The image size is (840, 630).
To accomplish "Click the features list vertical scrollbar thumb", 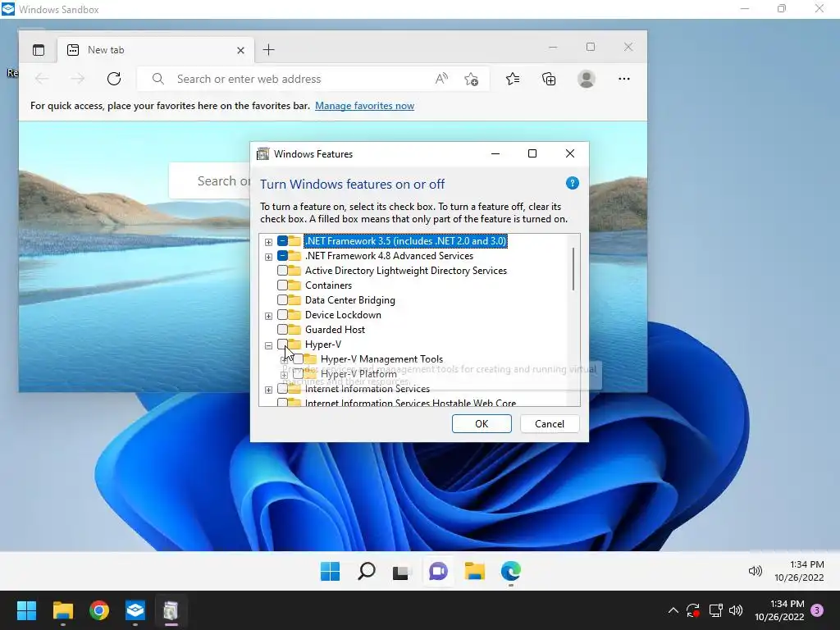I will [573, 269].
